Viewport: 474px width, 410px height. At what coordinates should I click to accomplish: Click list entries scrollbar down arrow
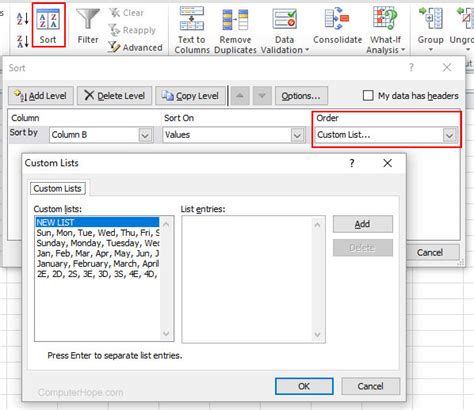[318, 334]
